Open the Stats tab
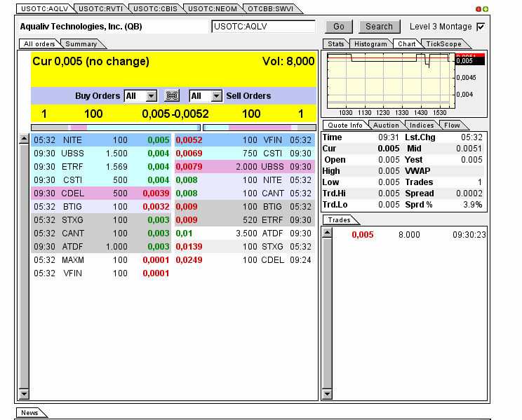Image resolution: width=522 pixels, height=420 pixels. pyautogui.click(x=335, y=44)
